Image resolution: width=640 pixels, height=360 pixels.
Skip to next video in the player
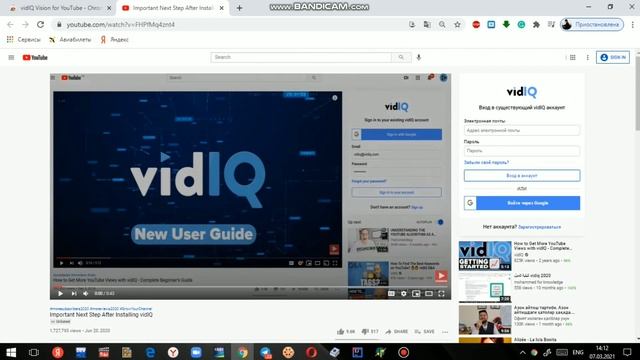[x=74, y=293]
